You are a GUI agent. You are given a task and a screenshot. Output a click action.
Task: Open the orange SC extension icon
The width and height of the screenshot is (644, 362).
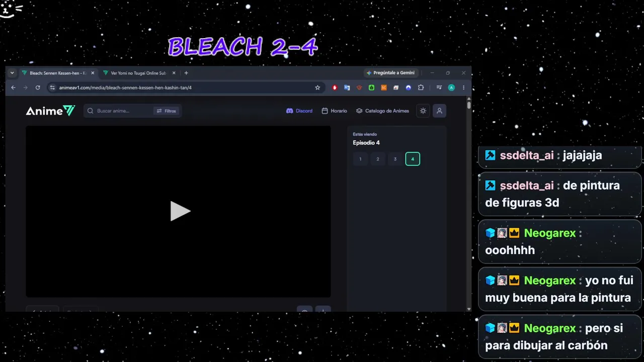(384, 87)
